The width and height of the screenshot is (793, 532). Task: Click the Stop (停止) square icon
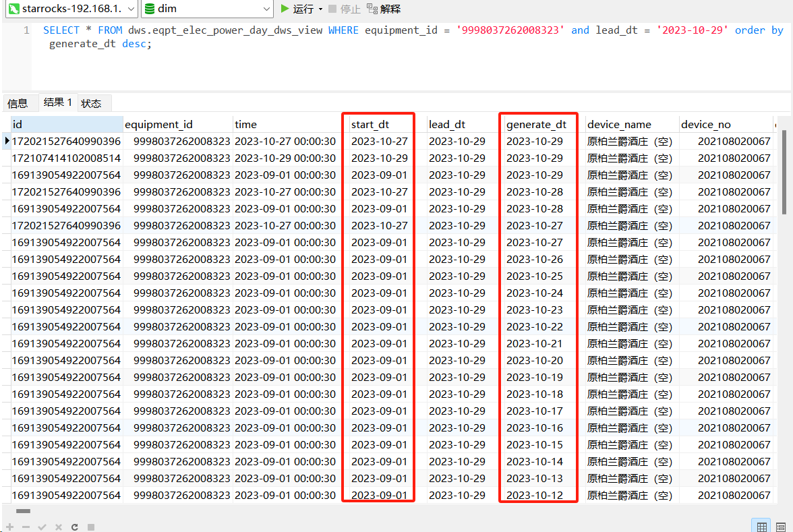tap(332, 9)
